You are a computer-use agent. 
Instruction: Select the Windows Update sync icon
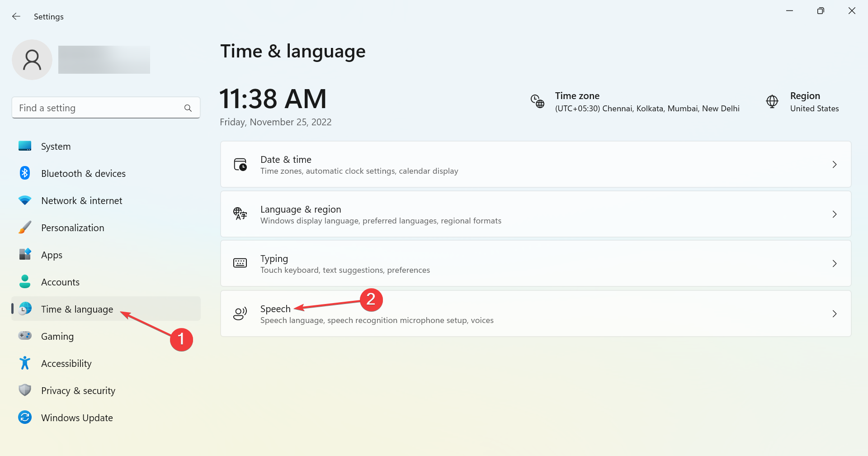pos(25,417)
